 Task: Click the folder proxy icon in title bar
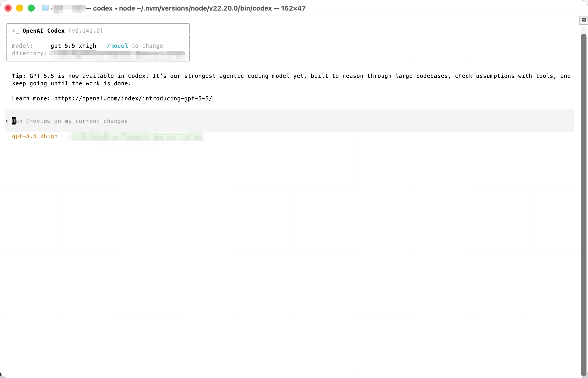pos(45,8)
